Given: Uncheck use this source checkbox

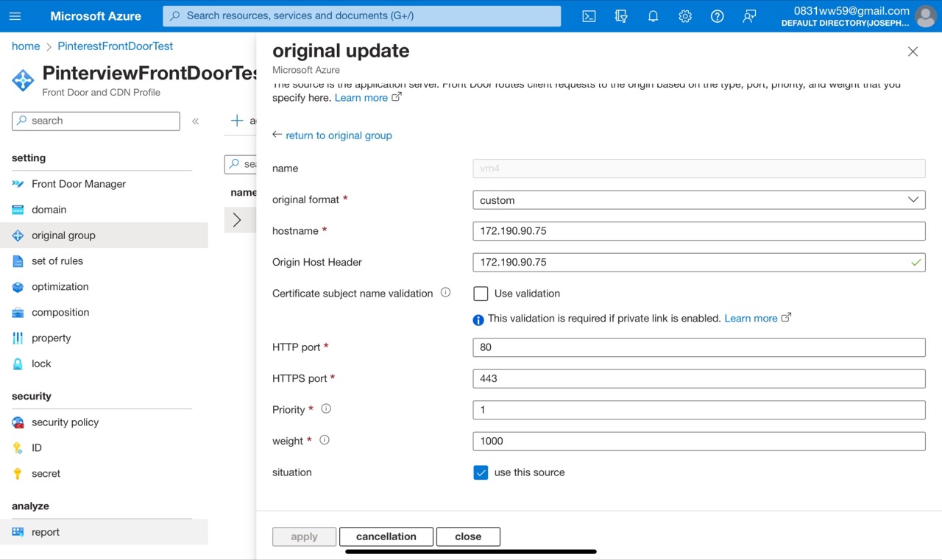Looking at the screenshot, I should coord(481,472).
